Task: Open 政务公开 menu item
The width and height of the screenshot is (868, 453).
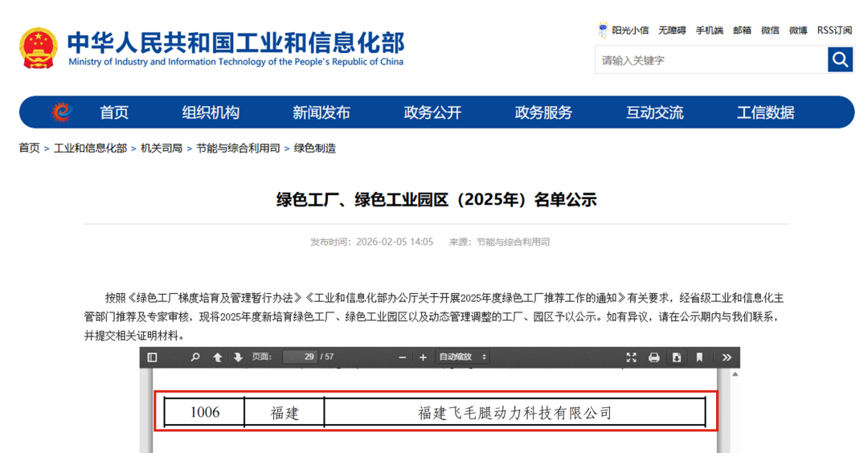Action: tap(433, 112)
